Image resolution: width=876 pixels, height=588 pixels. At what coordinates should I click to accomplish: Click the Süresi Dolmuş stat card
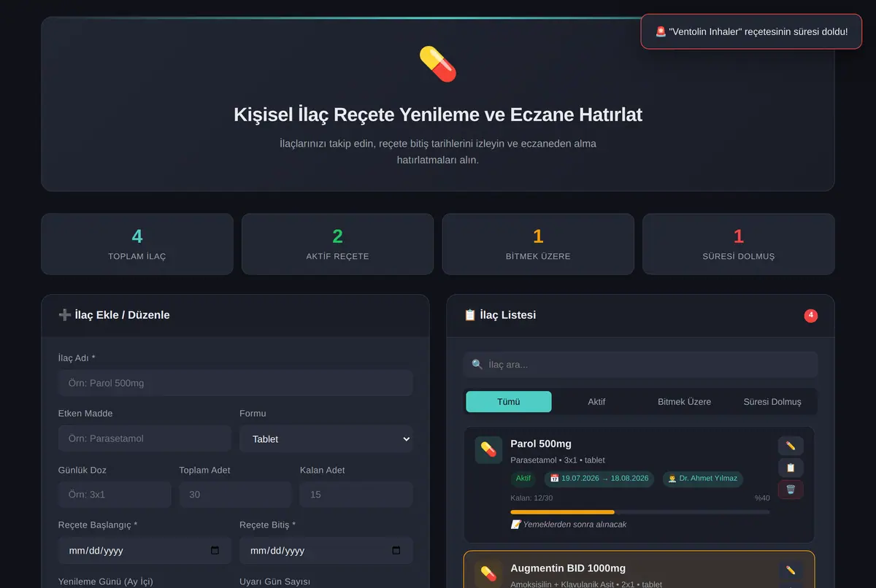pos(739,244)
